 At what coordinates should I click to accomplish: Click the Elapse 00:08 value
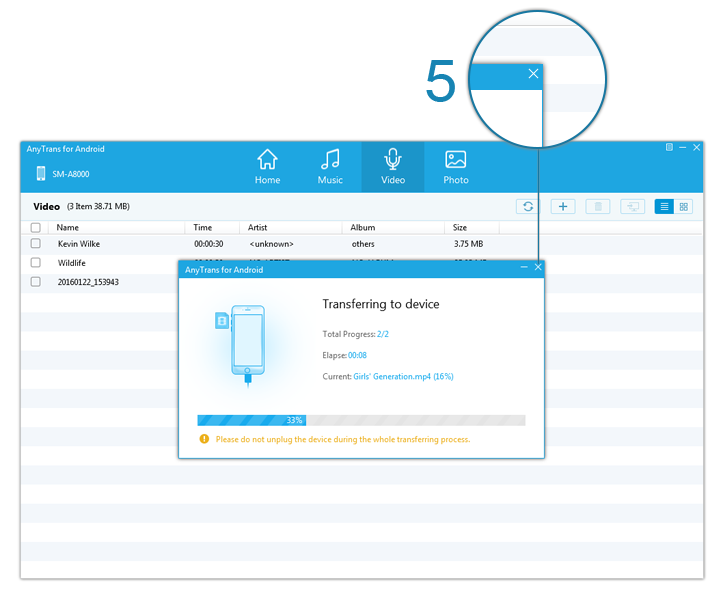(357, 355)
